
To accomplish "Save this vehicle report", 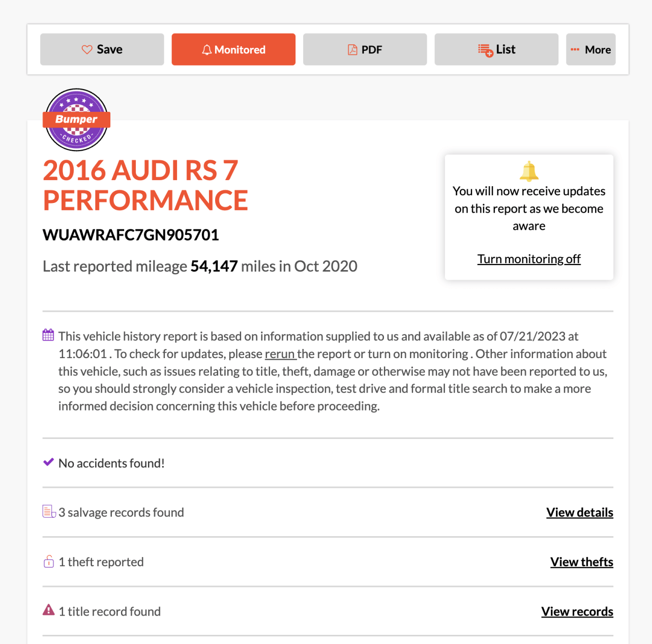I will [102, 49].
